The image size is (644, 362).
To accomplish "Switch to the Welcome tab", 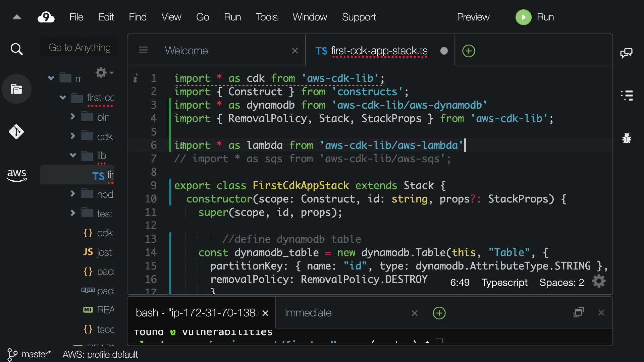I will coord(186,51).
